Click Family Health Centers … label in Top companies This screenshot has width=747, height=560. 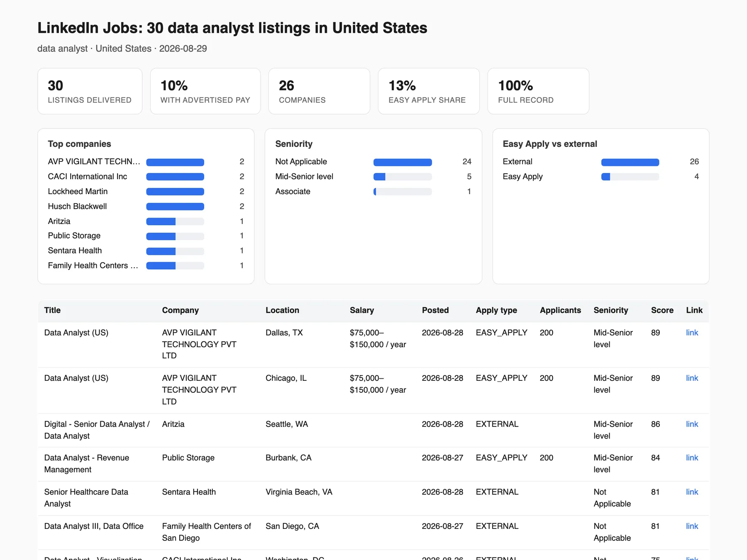[x=93, y=265]
